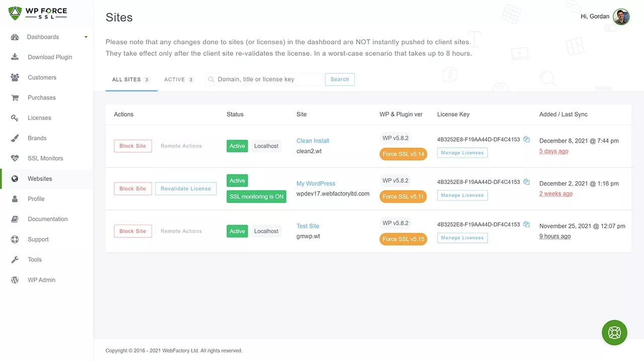Open Remote Actions for Clean Install
This screenshot has height=362, width=644.
pos(181,146)
